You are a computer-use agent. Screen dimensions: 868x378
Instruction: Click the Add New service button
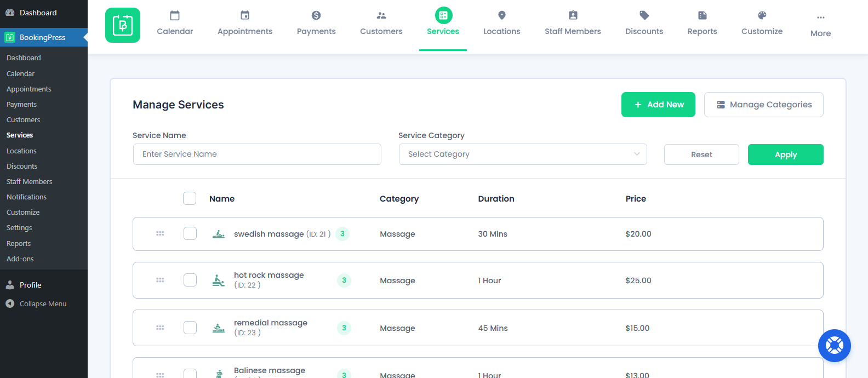pyautogui.click(x=658, y=105)
